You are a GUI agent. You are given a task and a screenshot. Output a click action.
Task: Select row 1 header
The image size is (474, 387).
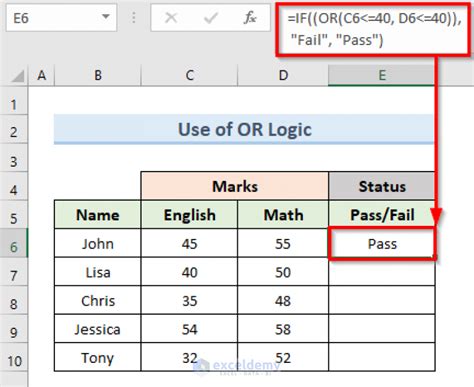14,101
